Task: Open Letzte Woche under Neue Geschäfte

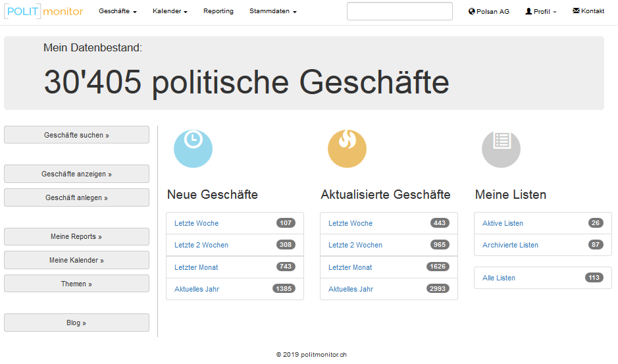Action: [x=235, y=223]
